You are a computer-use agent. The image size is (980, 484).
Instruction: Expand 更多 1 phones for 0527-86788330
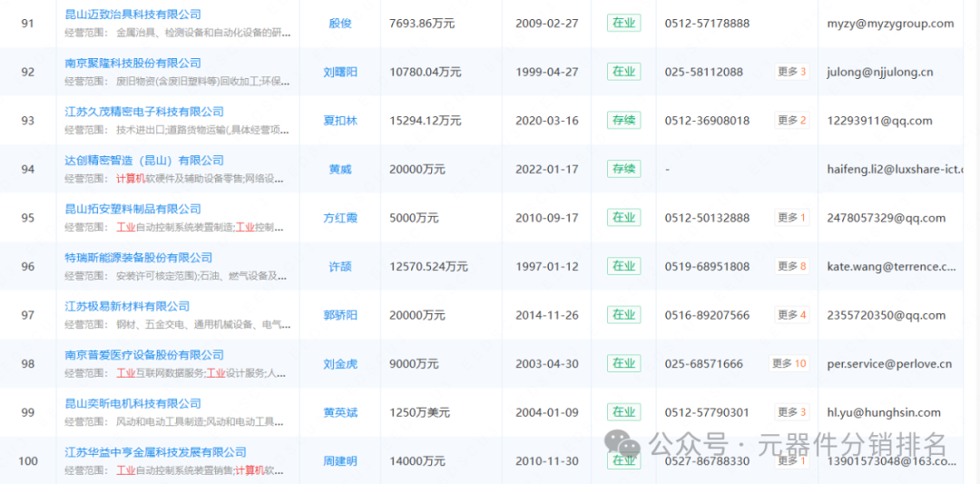[792, 461]
